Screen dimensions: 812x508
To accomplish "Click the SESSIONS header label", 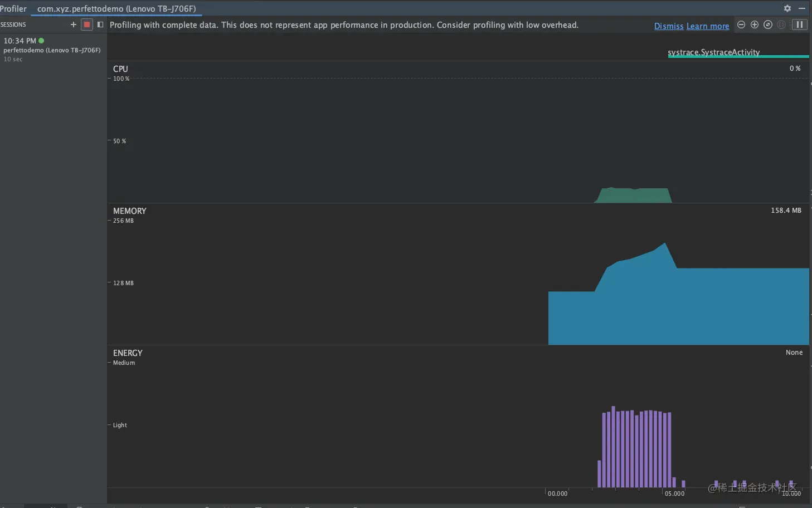I will [13, 25].
